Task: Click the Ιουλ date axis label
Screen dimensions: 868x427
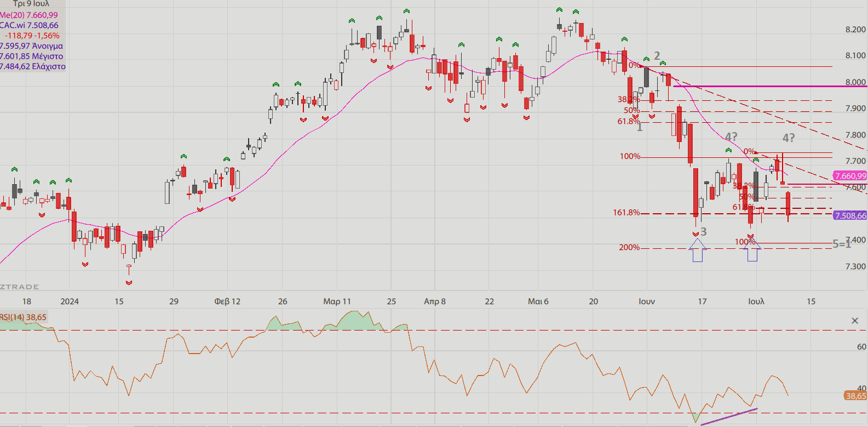Action: [756, 301]
